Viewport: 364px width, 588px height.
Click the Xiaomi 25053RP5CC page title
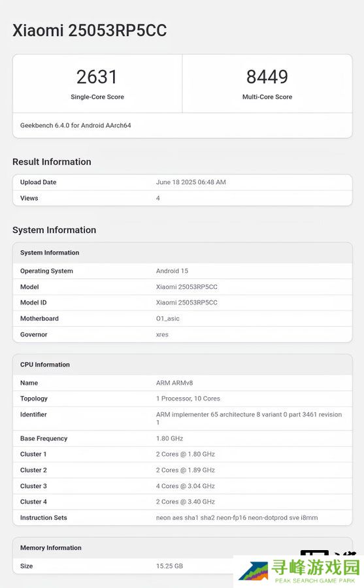click(90, 30)
